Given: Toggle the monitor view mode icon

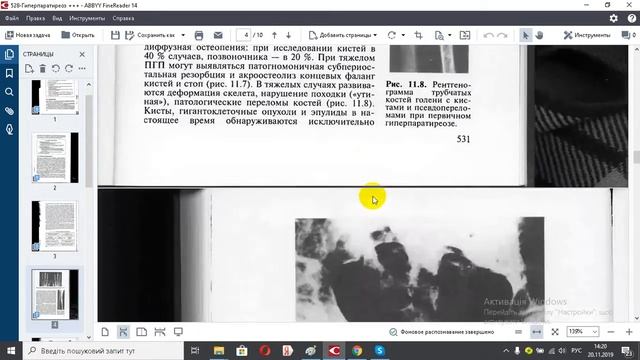Looking at the screenshot, I should pyautogui.click(x=178, y=332).
